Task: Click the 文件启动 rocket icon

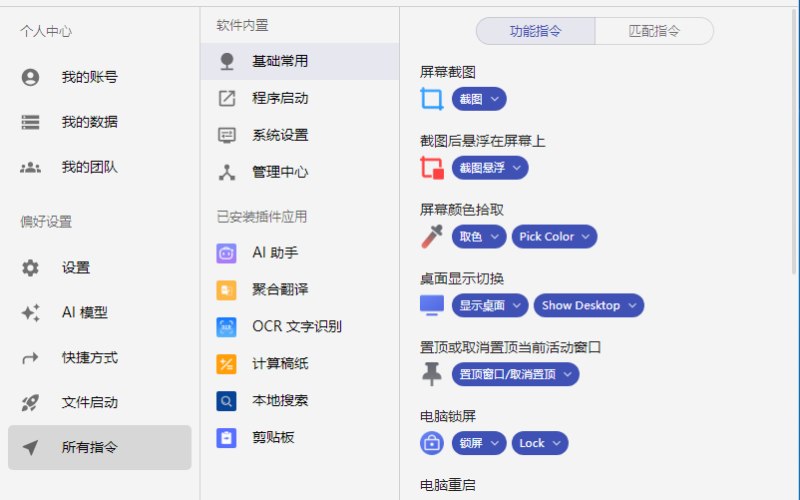Action: pos(30,403)
